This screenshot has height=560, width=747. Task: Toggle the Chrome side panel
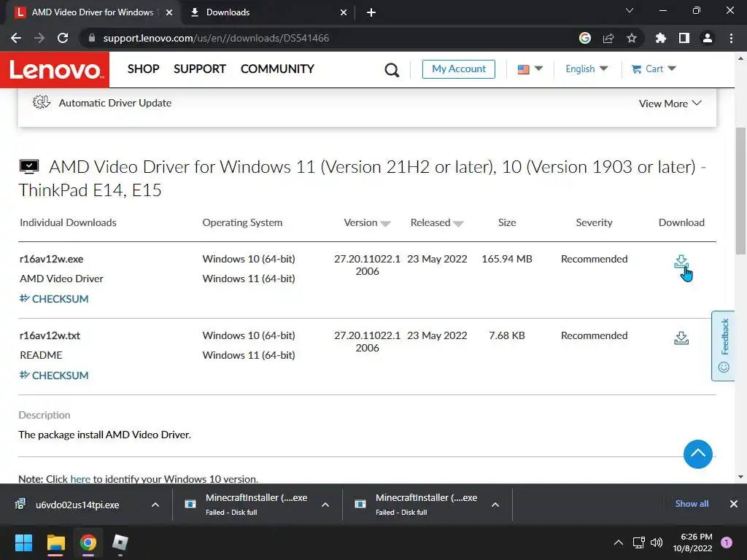684,38
